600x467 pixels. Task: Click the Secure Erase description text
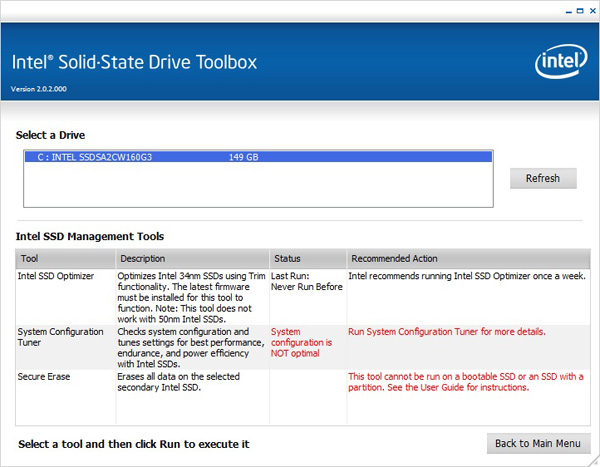(178, 382)
